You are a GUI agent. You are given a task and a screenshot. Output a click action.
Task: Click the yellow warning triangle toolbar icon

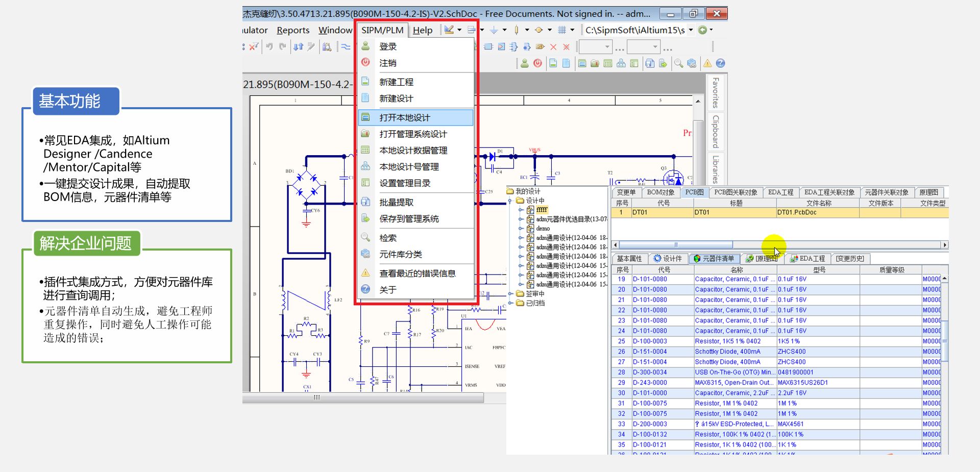point(707,63)
